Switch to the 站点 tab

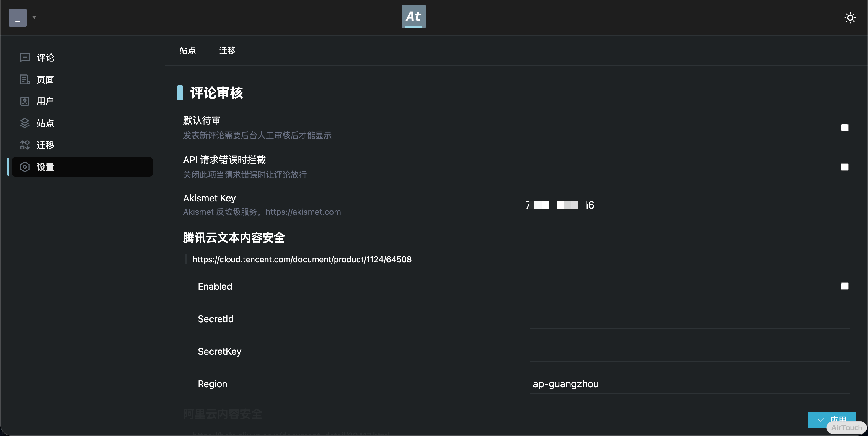(188, 51)
